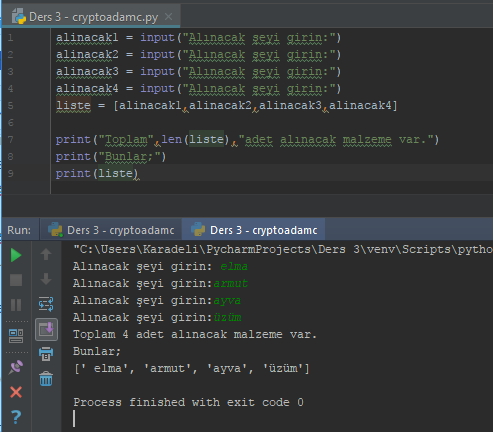Image resolution: width=493 pixels, height=432 pixels.
Task: Click the green console input 'armut'
Action: tap(231, 284)
